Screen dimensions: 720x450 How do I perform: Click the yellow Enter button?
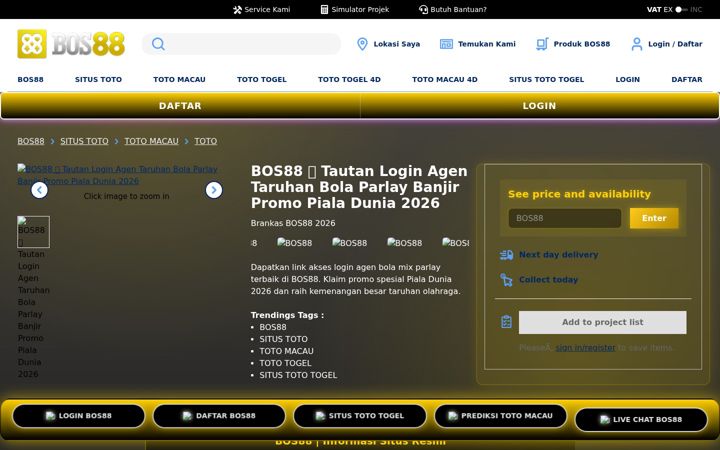pyautogui.click(x=654, y=218)
